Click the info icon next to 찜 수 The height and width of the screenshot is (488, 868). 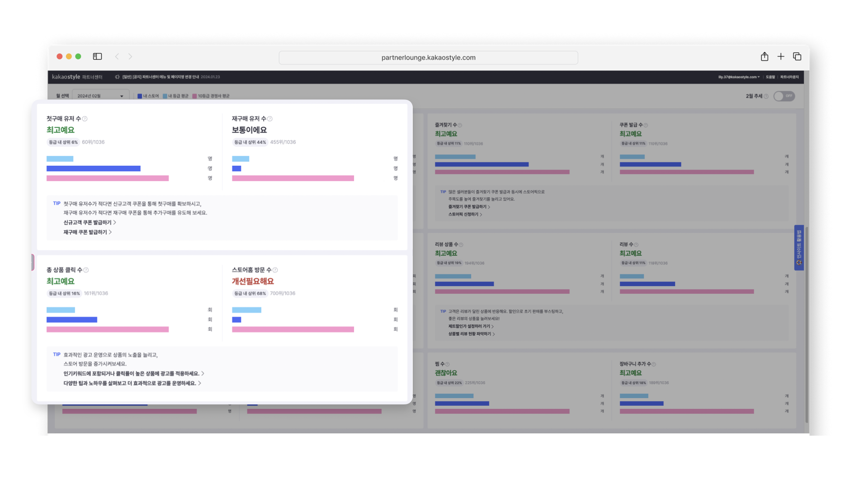click(448, 364)
